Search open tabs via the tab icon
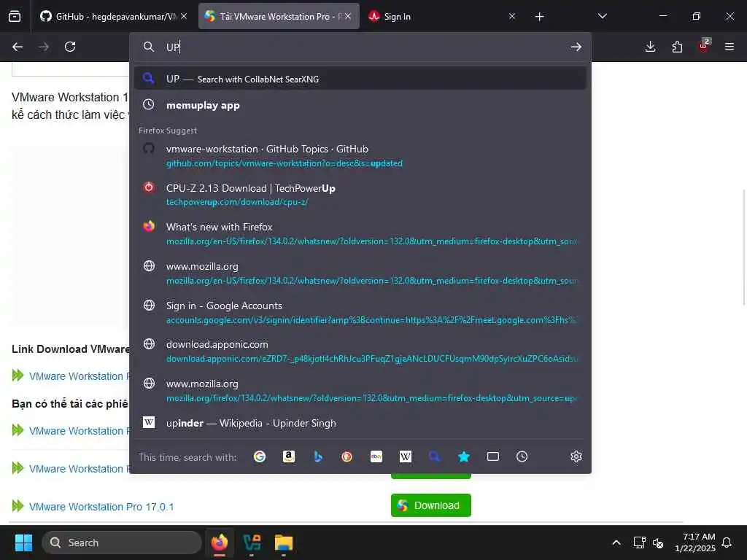 click(493, 456)
